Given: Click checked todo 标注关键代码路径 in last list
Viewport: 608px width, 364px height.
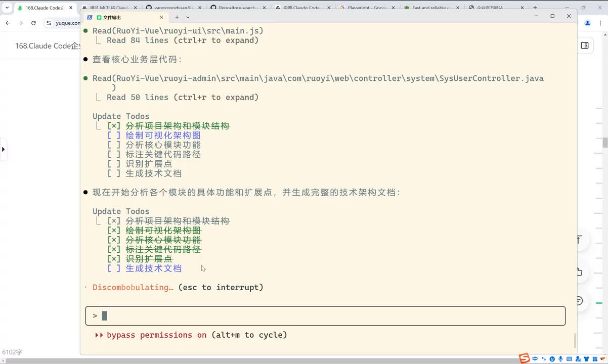Looking at the screenshot, I should [163, 249].
